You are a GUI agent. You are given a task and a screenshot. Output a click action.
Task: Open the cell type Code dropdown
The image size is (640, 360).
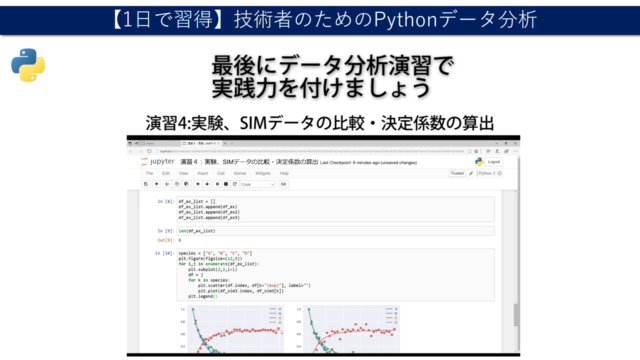(258, 184)
